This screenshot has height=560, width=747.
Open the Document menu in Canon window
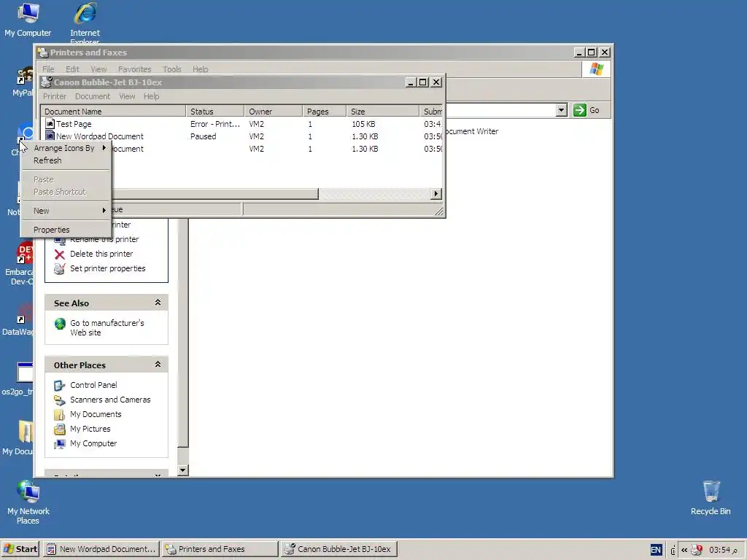[x=93, y=96]
